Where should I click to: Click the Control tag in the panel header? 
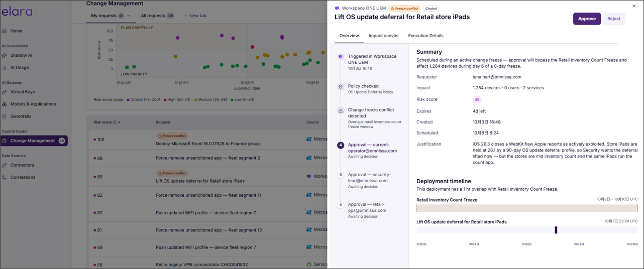(431, 9)
